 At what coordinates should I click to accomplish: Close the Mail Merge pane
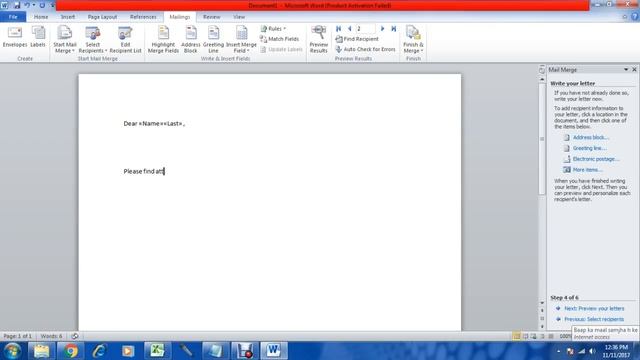pyautogui.click(x=634, y=70)
